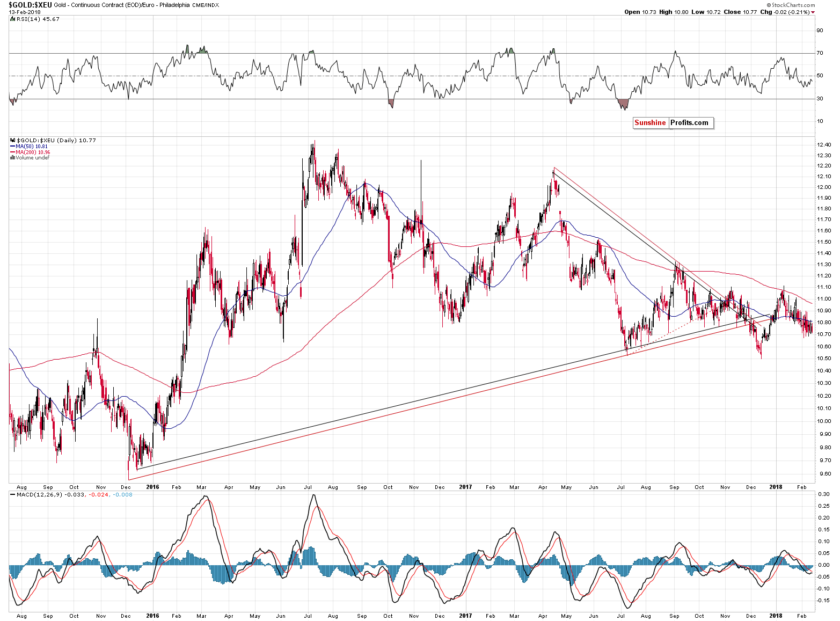Click the 90 level on the RSI axis
The height and width of the screenshot is (621, 840).
[820, 31]
